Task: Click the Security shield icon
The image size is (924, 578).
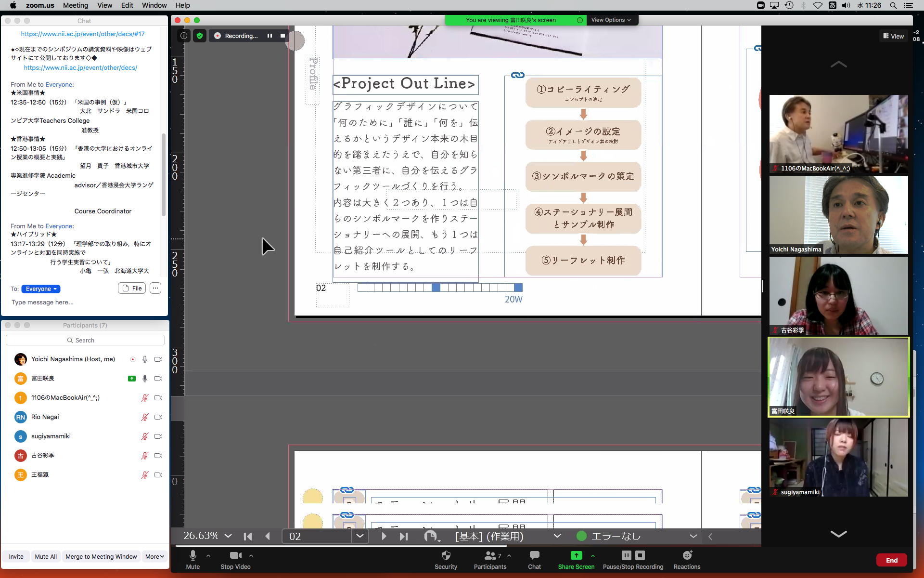Action: click(x=446, y=555)
